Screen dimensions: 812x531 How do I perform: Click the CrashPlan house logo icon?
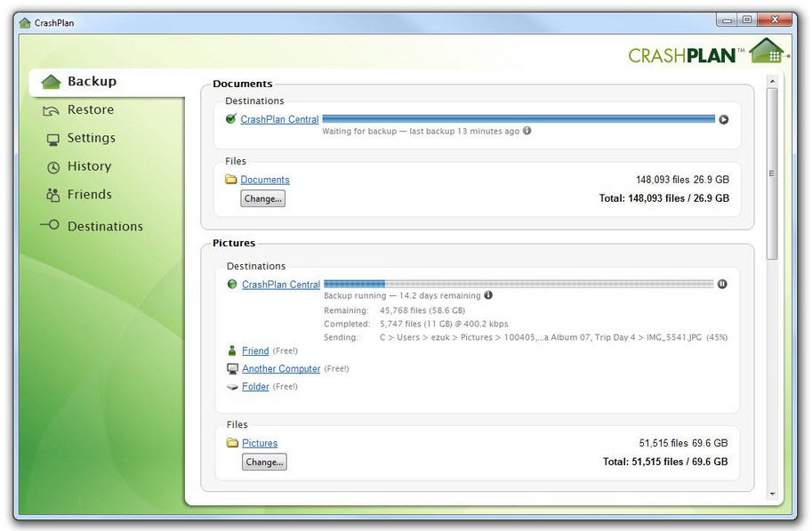coord(767,51)
